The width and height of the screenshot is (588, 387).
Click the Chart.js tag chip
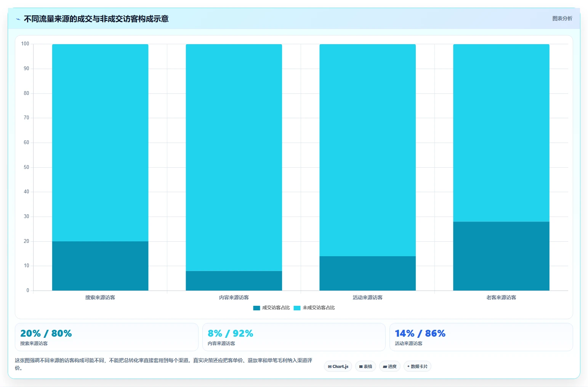coord(338,366)
